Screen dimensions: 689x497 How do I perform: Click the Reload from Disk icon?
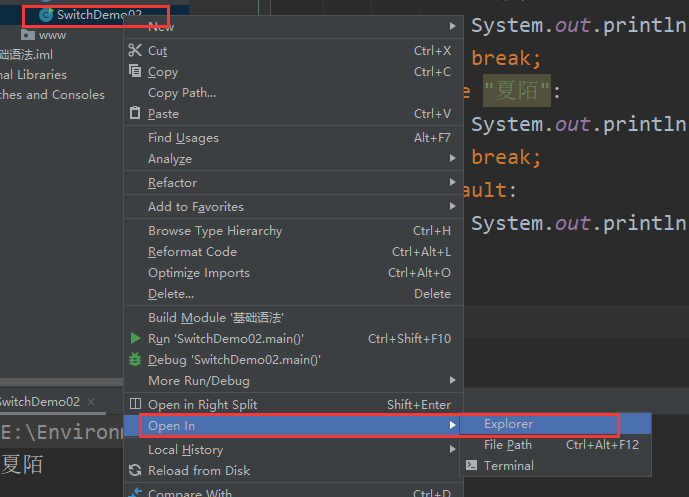pos(135,470)
